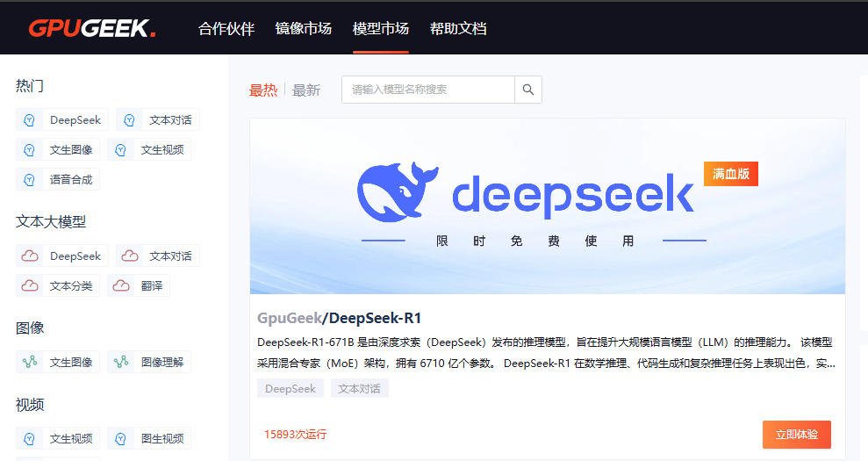The height and width of the screenshot is (461, 868).
Task: Click the magnifier search icon
Action: [x=528, y=90]
